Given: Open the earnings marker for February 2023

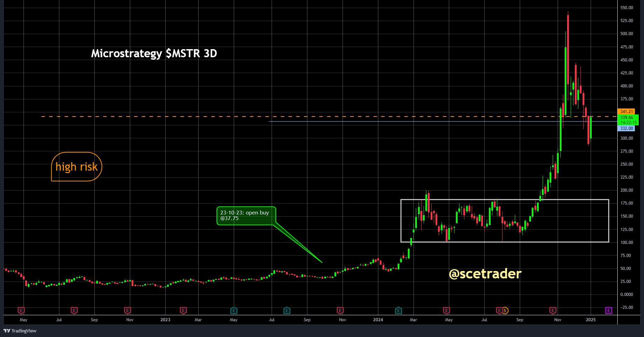Looking at the screenshot, I should pyautogui.click(x=183, y=310).
